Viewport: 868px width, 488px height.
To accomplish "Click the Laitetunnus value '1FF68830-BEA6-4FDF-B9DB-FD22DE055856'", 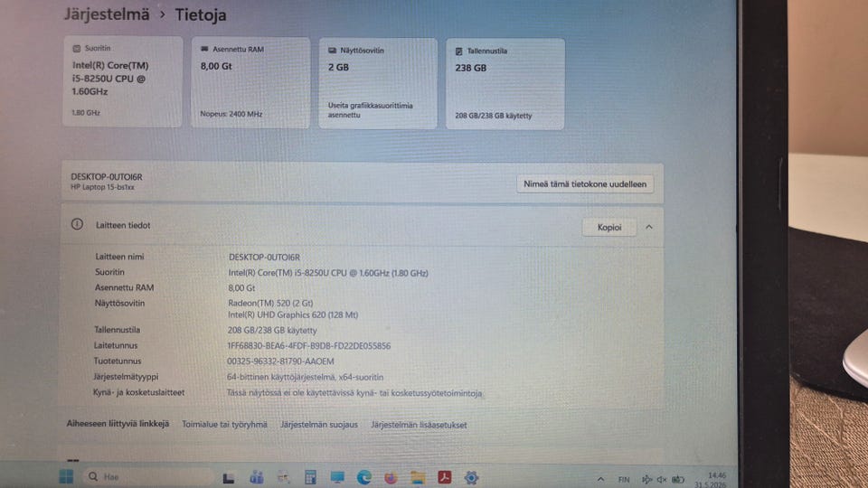I will pos(309,346).
